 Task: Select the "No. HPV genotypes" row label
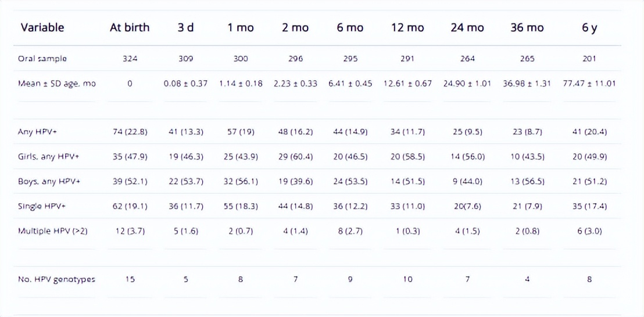[56, 279]
